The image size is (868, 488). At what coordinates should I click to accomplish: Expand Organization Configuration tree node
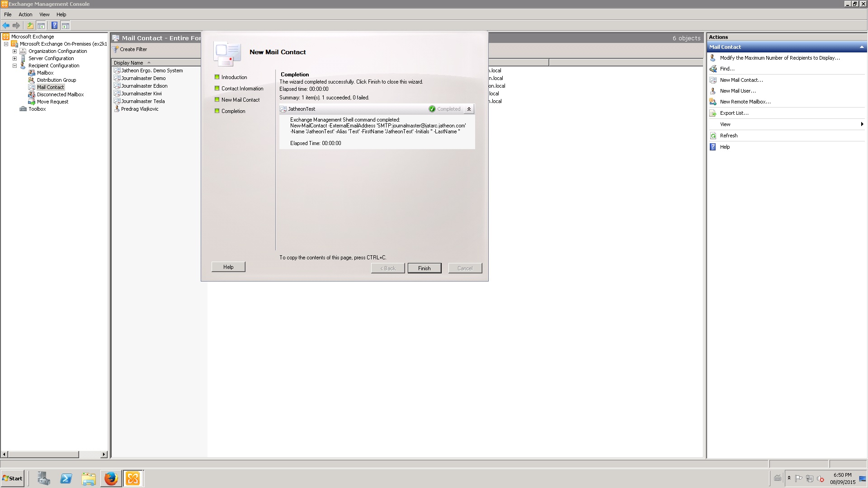pyautogui.click(x=14, y=51)
